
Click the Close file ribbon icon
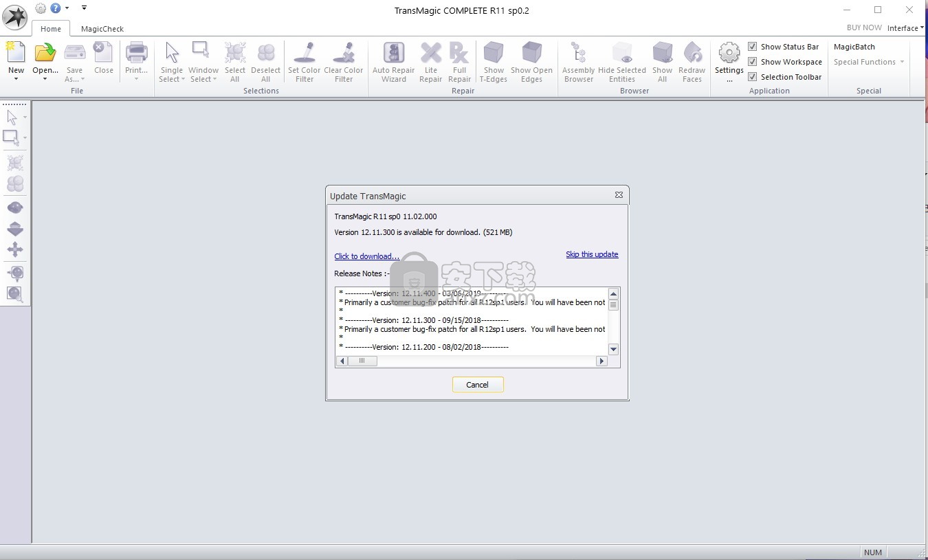(x=104, y=53)
